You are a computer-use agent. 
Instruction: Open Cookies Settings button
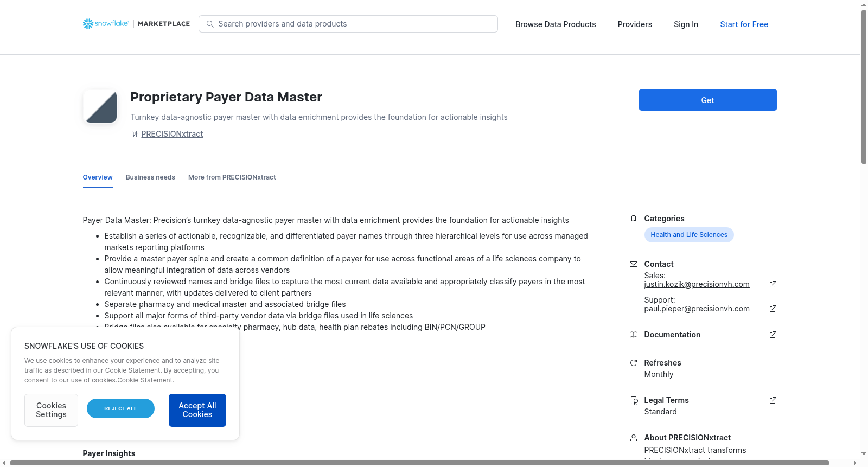point(51,410)
